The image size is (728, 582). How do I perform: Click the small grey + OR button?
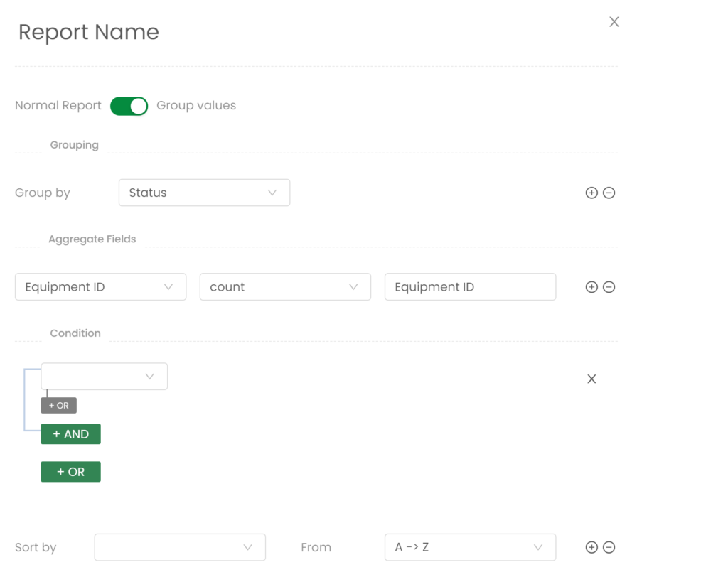(x=58, y=405)
